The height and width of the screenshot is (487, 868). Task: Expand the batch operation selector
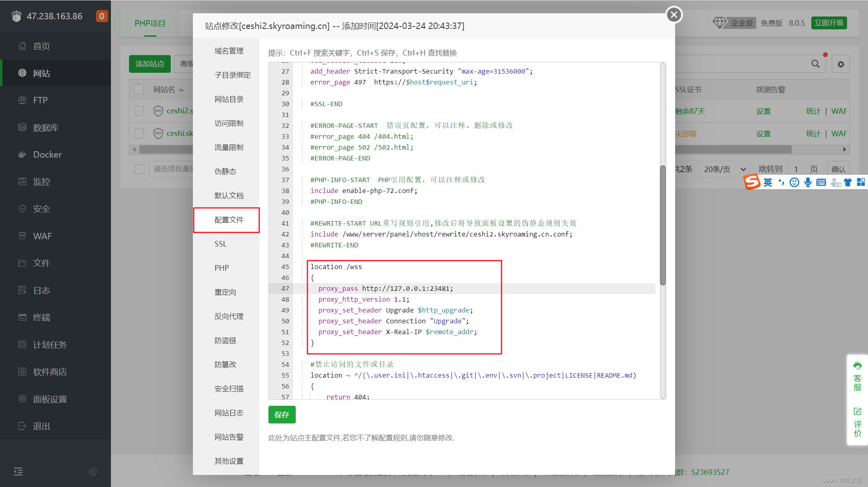coord(173,169)
